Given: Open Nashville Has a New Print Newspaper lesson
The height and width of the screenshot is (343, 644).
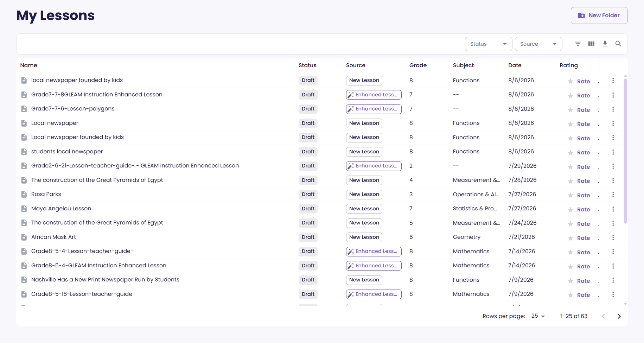Looking at the screenshot, I should coord(105,280).
